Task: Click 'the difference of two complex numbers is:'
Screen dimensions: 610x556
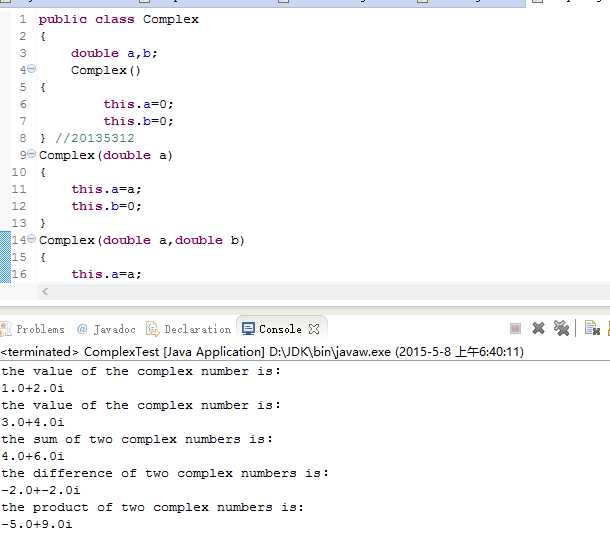Action: (165, 473)
